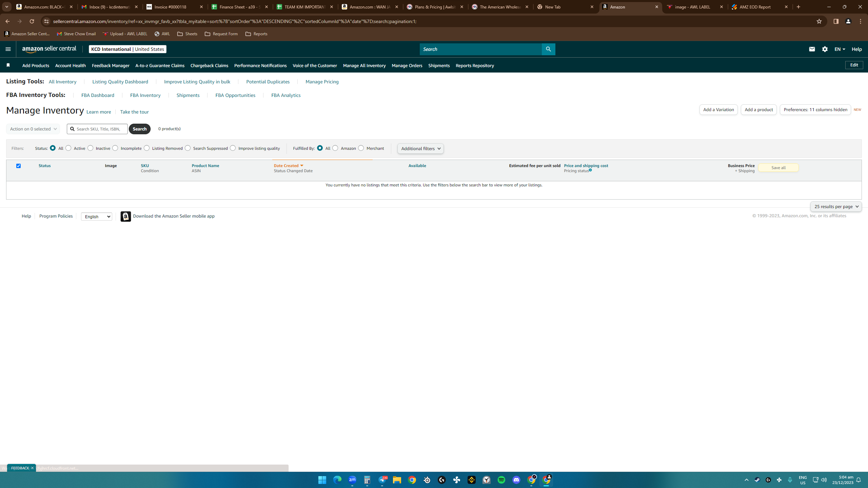
Task: Select Merchant under Fulfilled By
Action: pyautogui.click(x=361, y=148)
